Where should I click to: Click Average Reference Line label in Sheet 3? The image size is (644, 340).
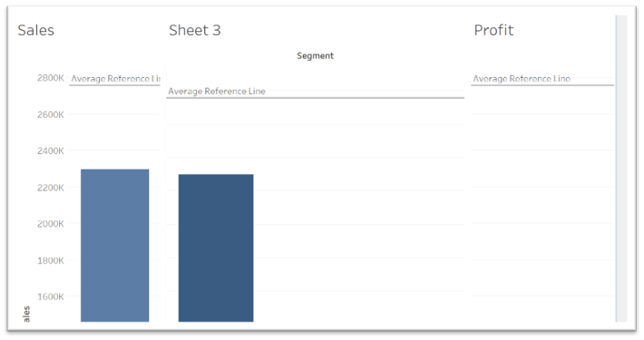click(x=217, y=92)
